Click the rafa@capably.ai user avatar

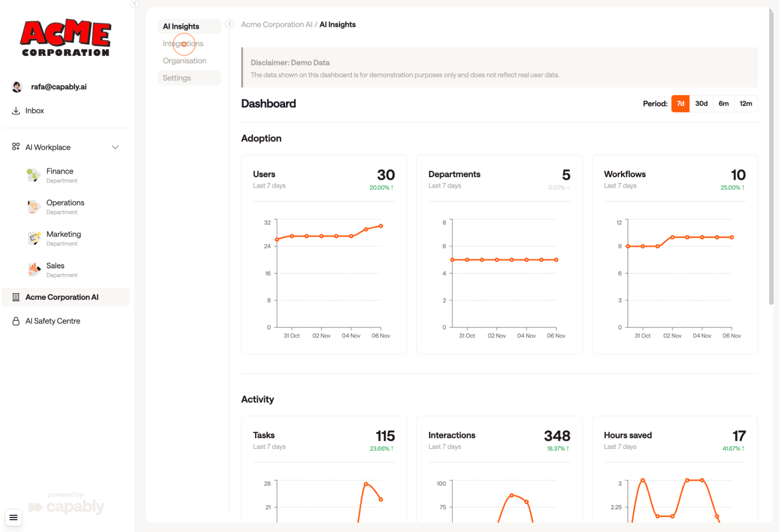[17, 87]
